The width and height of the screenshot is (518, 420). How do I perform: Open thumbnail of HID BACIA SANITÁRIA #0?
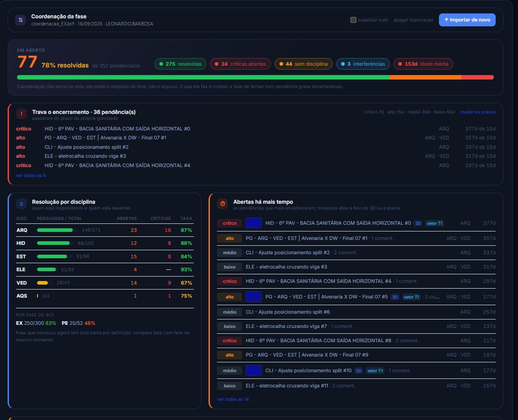coord(253,223)
